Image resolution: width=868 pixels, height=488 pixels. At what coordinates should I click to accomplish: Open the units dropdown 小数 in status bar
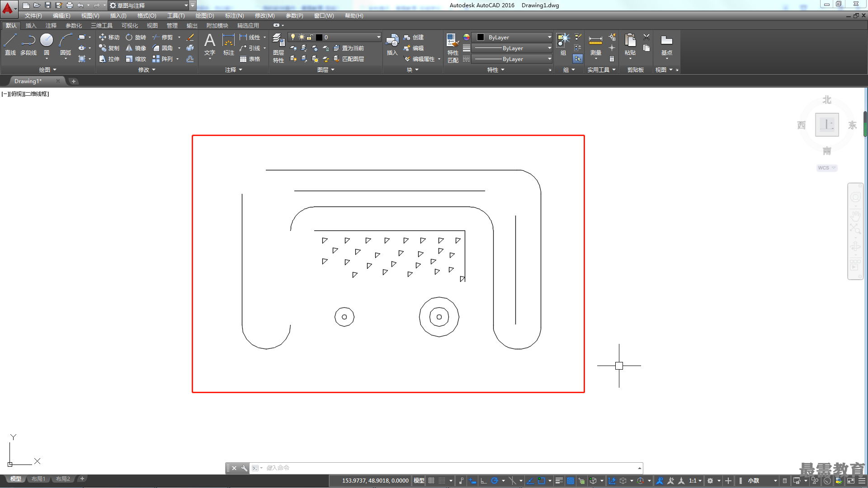[762, 480]
